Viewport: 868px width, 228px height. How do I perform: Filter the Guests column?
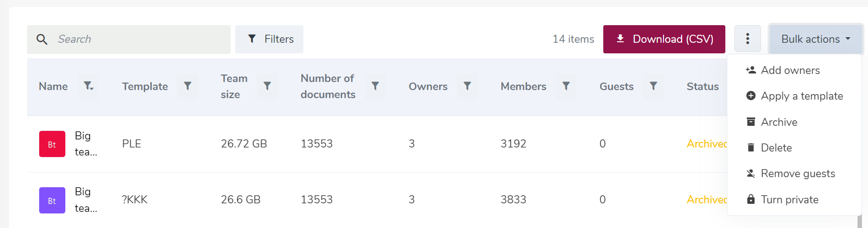653,86
